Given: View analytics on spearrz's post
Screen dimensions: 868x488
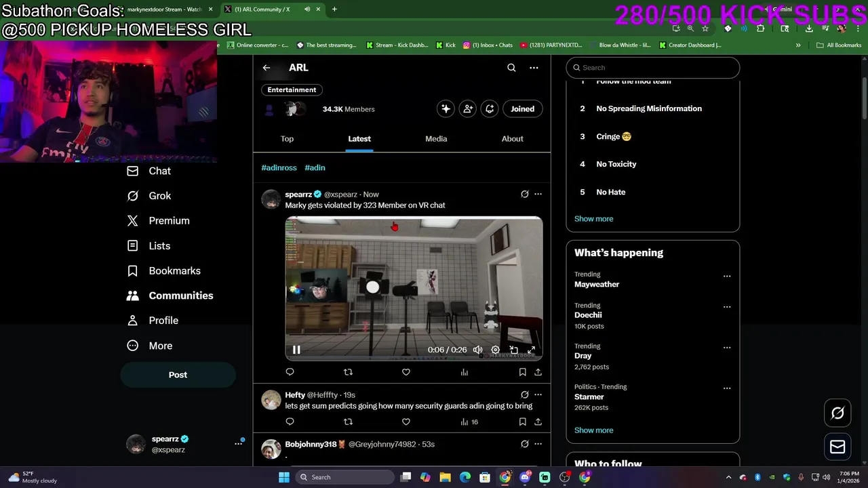Looking at the screenshot, I should coord(465,372).
